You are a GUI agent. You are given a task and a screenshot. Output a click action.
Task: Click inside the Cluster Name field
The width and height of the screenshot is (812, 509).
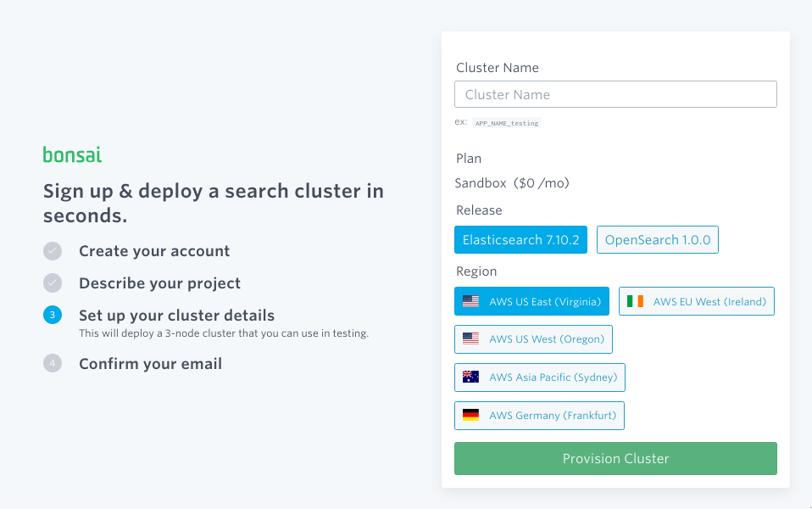615,94
